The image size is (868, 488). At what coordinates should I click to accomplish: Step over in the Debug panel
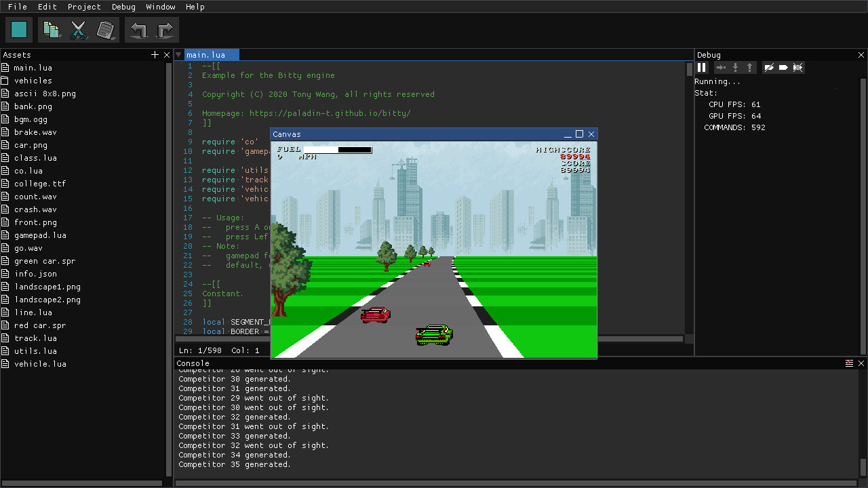point(719,67)
